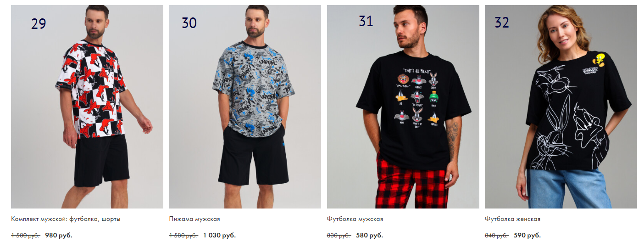This screenshot has width=644, height=248.
Task: Click the crossed-out 840 руб. price
Action: pyautogui.click(x=497, y=236)
